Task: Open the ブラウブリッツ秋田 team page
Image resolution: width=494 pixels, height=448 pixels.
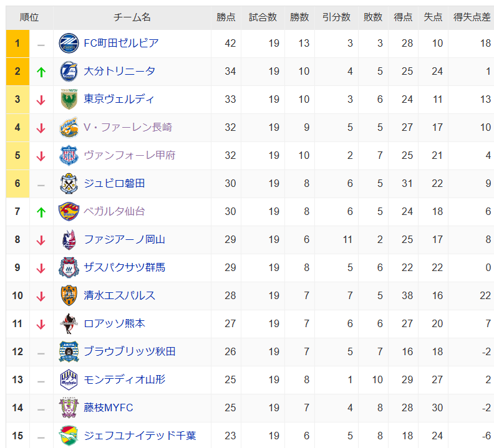Action: pos(130,351)
